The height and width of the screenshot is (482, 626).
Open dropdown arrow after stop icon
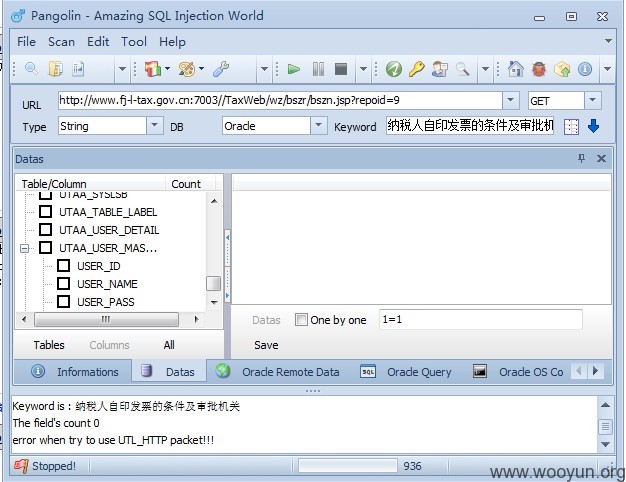363,69
